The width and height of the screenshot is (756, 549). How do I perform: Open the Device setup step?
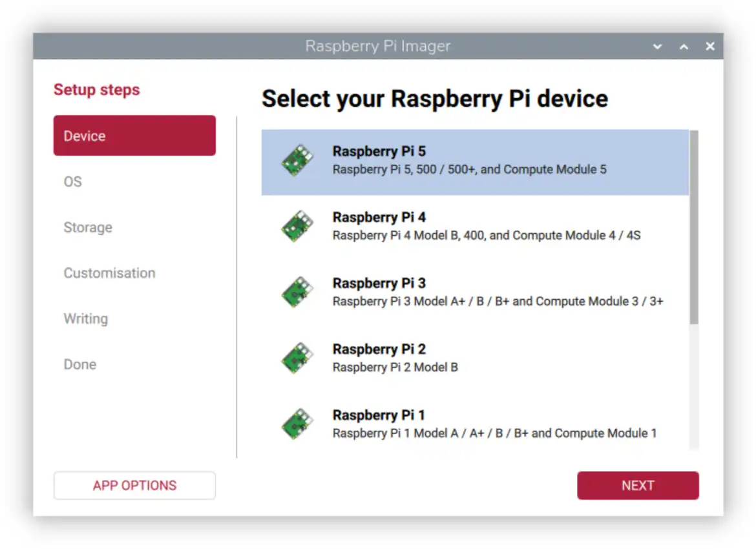[134, 136]
